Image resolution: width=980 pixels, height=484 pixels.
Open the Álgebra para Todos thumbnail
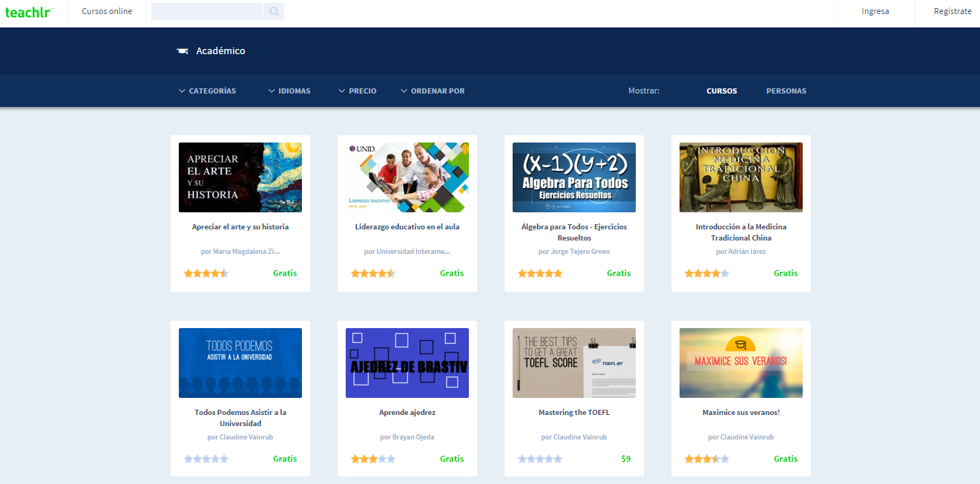(x=573, y=177)
